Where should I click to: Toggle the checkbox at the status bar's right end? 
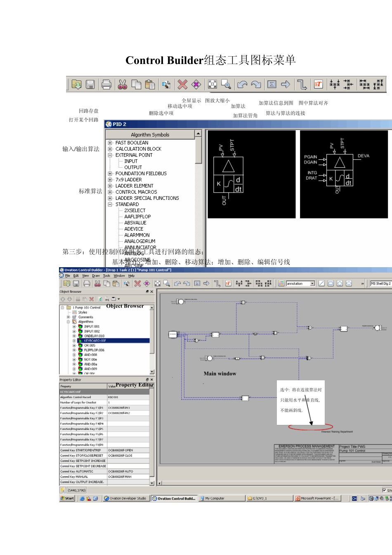pyautogui.click(x=384, y=490)
